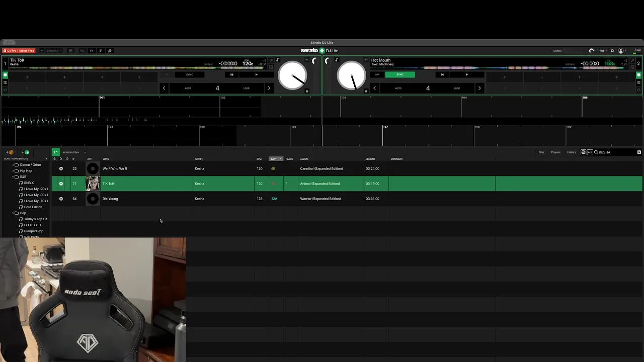Activate 4-beat auto loop on deck 1
Viewport: 644px width, 362px height.
pos(217,88)
